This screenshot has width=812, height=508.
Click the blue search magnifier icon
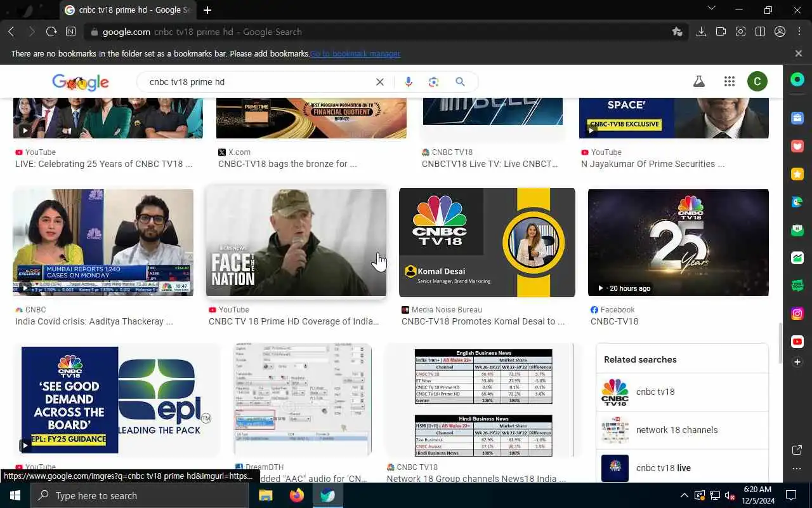pyautogui.click(x=461, y=82)
